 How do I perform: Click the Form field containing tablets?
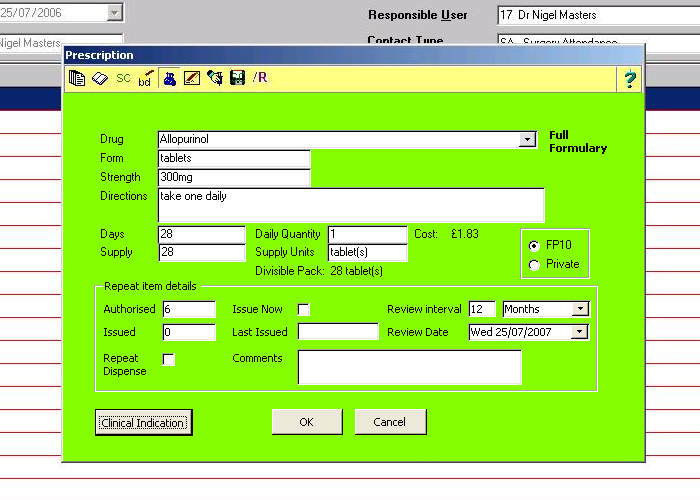coord(234,158)
